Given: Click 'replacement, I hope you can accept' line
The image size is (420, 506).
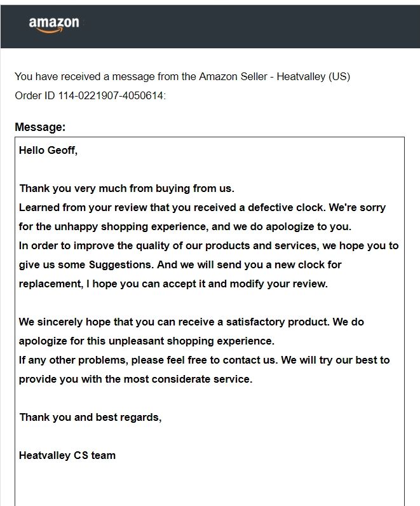Looking at the screenshot, I should [173, 284].
